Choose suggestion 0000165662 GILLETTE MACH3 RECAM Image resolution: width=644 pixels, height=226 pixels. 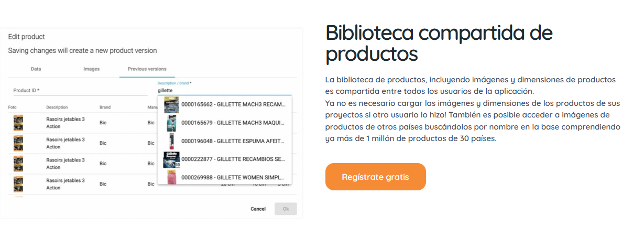click(225, 104)
